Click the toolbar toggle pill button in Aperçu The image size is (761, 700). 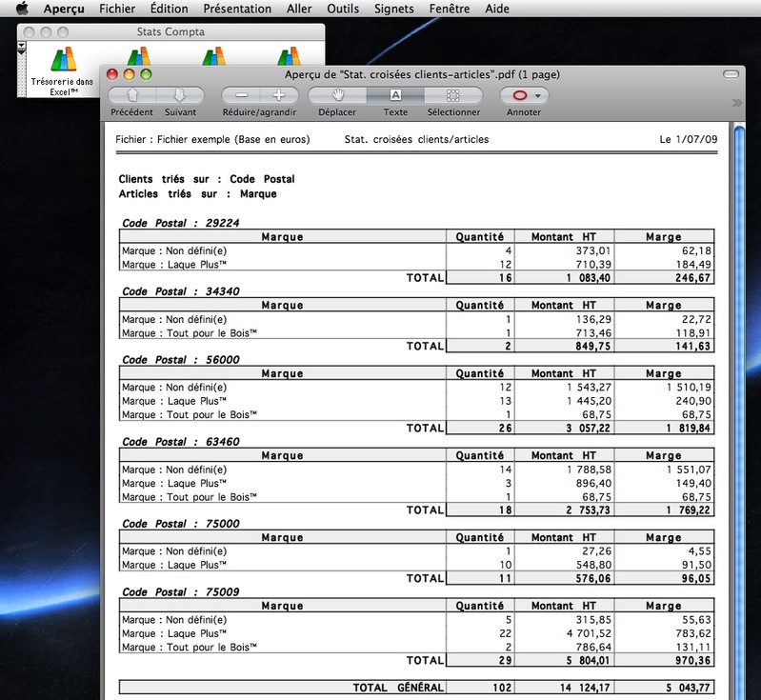click(x=731, y=74)
